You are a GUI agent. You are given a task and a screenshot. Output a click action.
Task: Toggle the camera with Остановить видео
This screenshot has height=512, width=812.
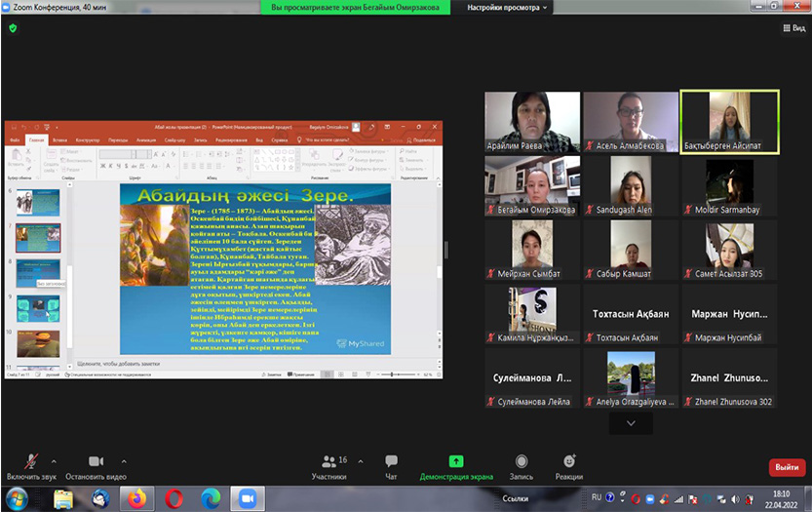click(96, 461)
